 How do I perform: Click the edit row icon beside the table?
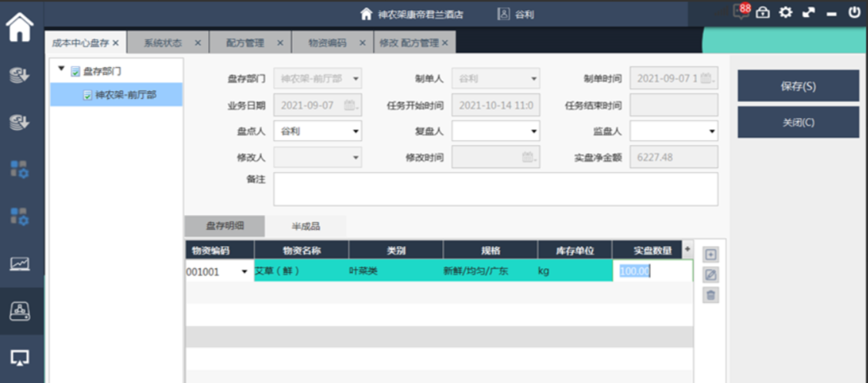(711, 274)
